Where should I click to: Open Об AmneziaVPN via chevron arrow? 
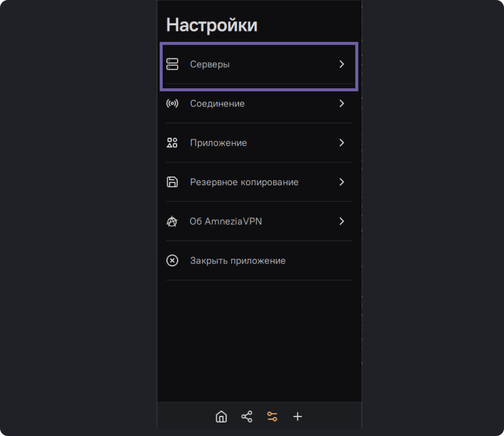pos(342,221)
